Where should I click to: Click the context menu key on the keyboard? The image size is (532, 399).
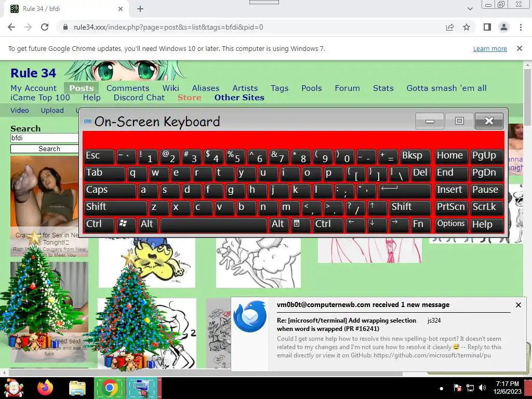tap(301, 224)
